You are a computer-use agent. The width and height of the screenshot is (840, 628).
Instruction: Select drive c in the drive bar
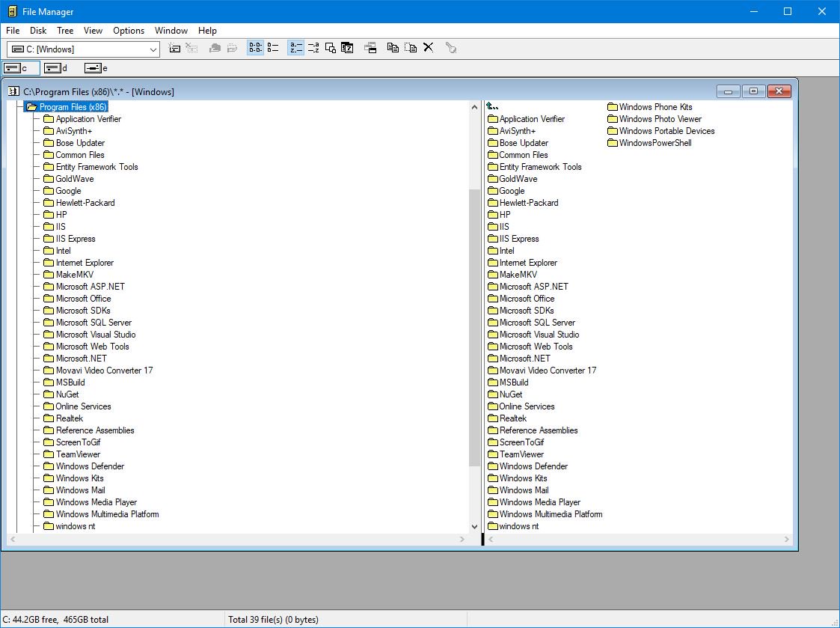(21, 68)
